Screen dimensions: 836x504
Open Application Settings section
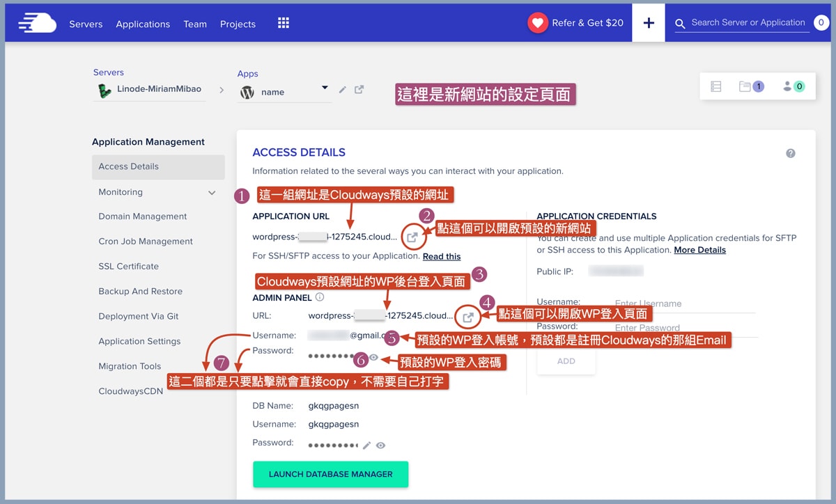(139, 341)
